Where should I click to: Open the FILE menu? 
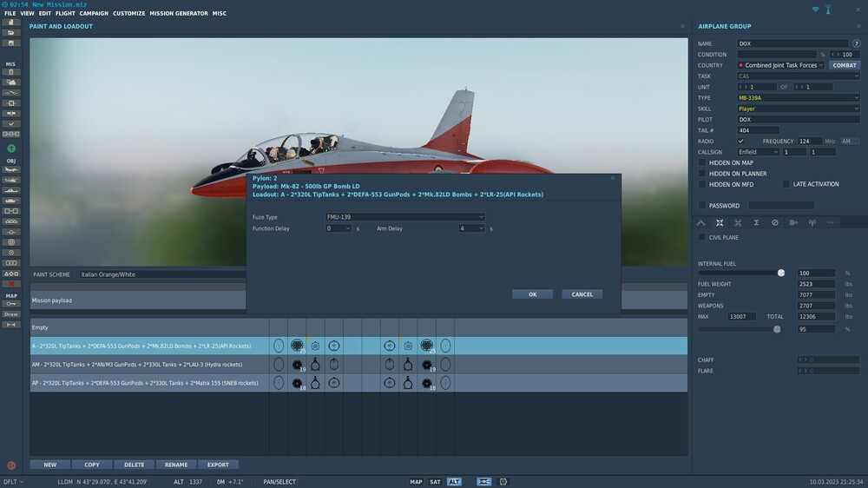pyautogui.click(x=10, y=13)
